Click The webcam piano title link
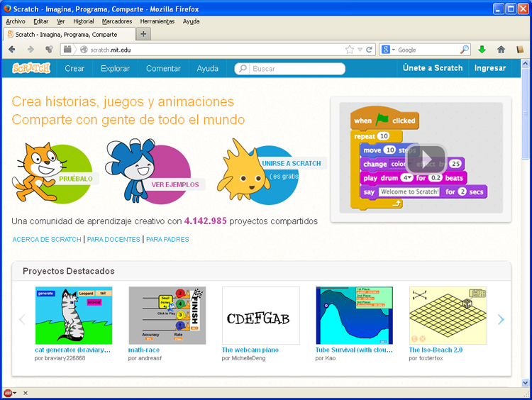 [x=250, y=350]
